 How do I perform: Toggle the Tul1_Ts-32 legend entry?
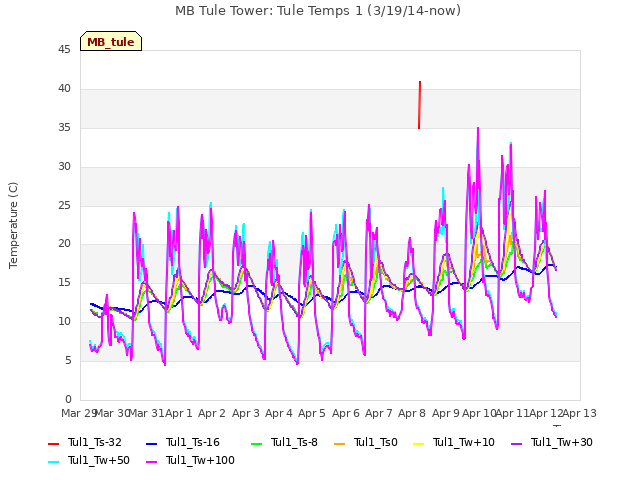(x=85, y=442)
